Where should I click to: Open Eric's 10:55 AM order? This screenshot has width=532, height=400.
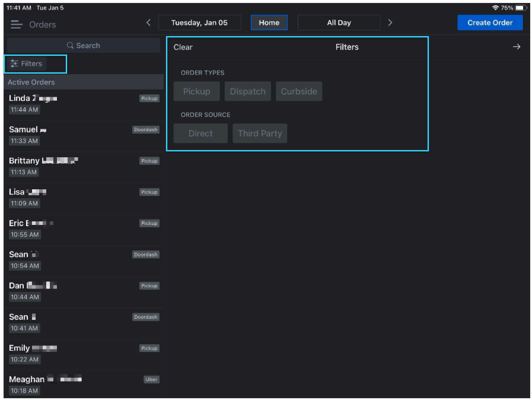pos(84,230)
